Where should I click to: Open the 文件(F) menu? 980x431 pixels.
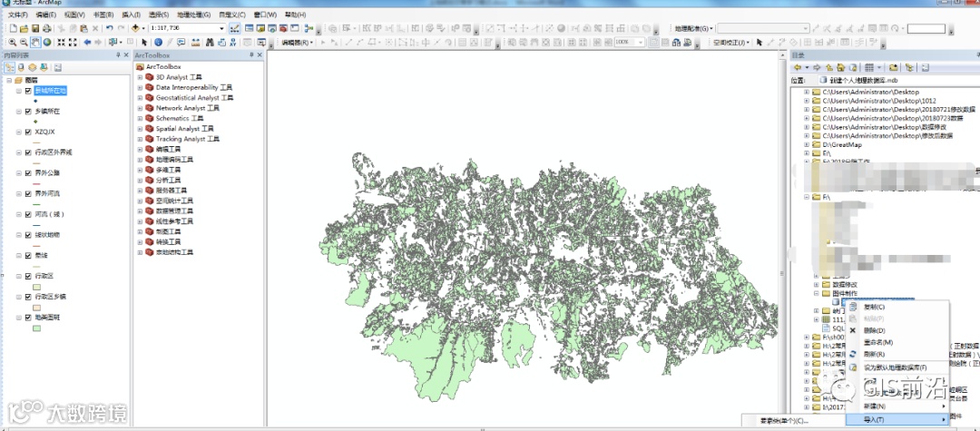tap(17, 15)
